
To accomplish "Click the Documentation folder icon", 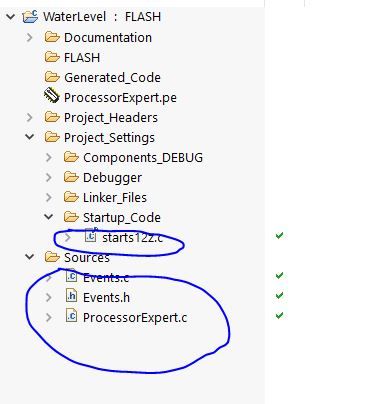I will pyautogui.click(x=52, y=37).
